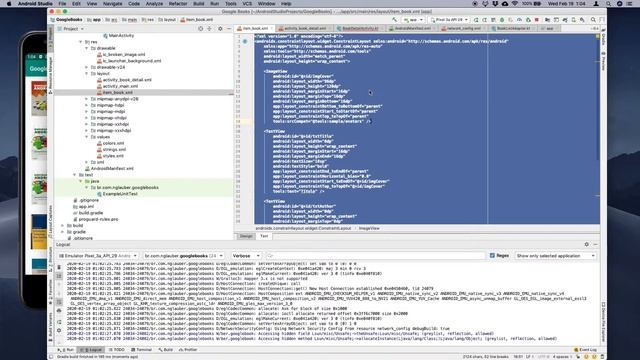Collapse the layout folder
The width and height of the screenshot is (640, 360).
87,73
